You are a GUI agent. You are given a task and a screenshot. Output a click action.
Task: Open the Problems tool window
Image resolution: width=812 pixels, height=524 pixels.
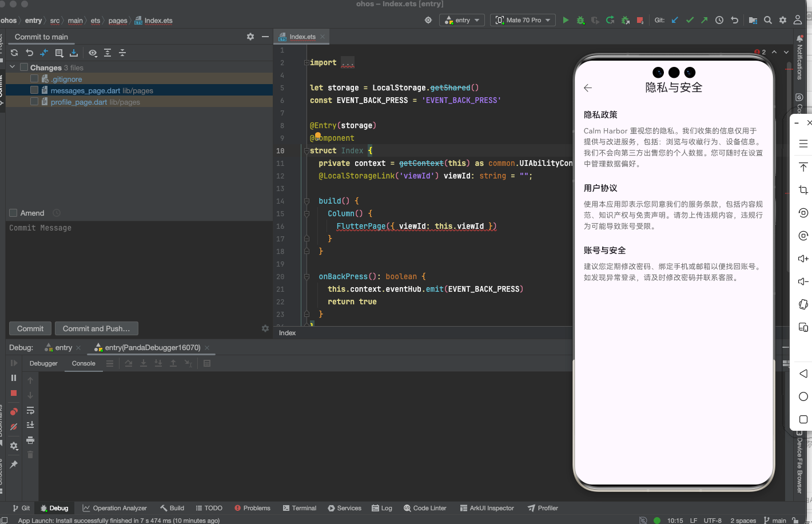252,508
